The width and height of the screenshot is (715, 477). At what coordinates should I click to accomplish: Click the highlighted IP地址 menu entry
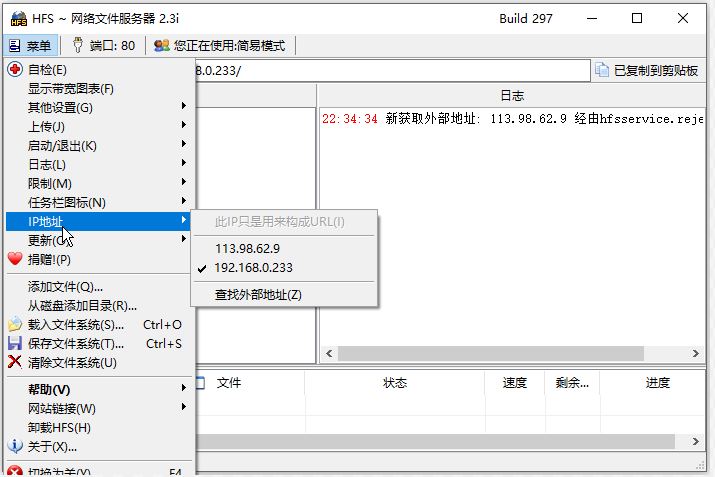pyautogui.click(x=98, y=222)
